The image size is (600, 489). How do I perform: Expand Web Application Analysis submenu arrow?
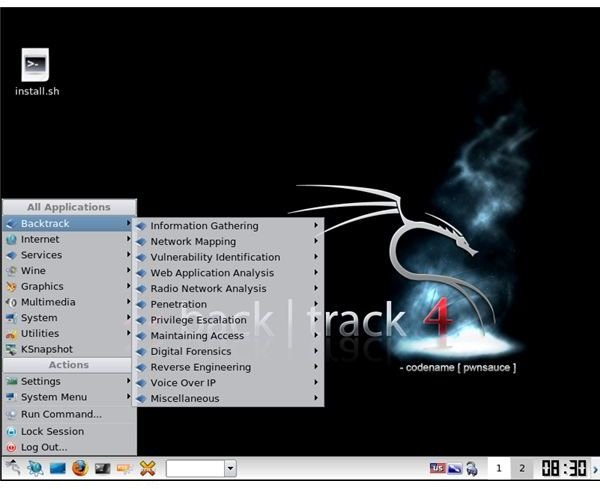(x=316, y=272)
